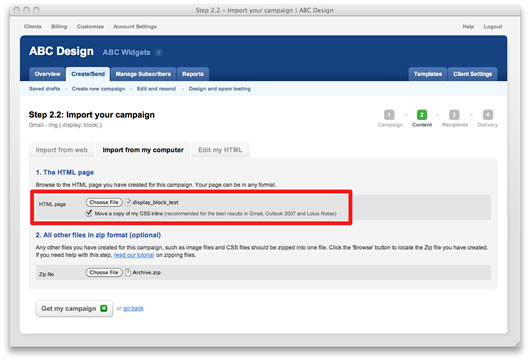Go to the Reports tab
Screen dimensions: 530x361
193,74
